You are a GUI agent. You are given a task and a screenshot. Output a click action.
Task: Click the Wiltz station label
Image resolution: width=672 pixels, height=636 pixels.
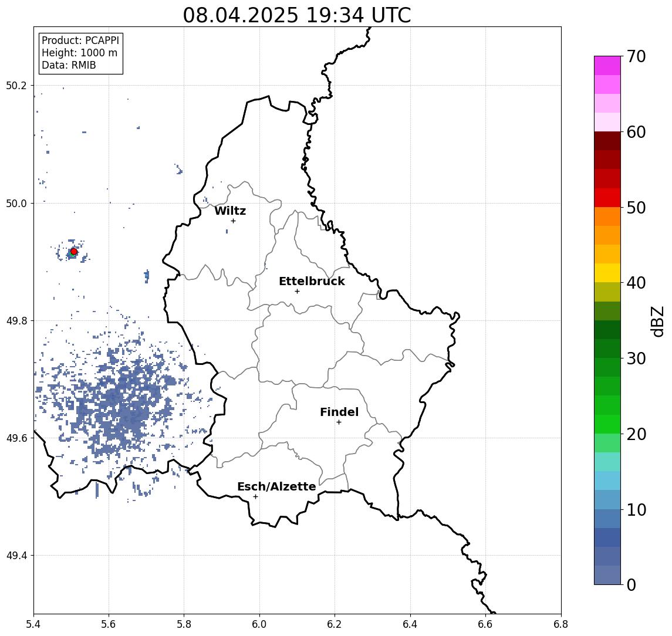[x=230, y=211]
